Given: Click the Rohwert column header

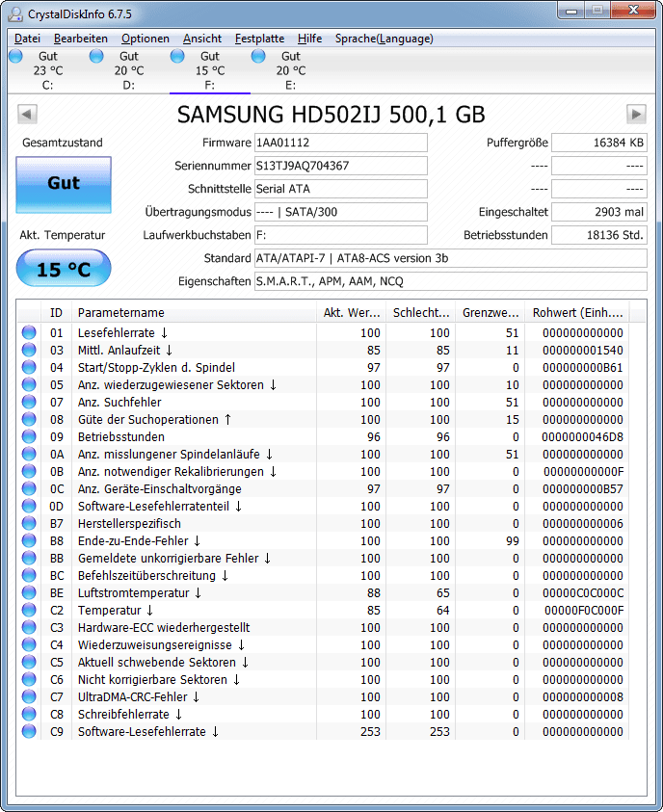Looking at the screenshot, I should tap(577, 313).
